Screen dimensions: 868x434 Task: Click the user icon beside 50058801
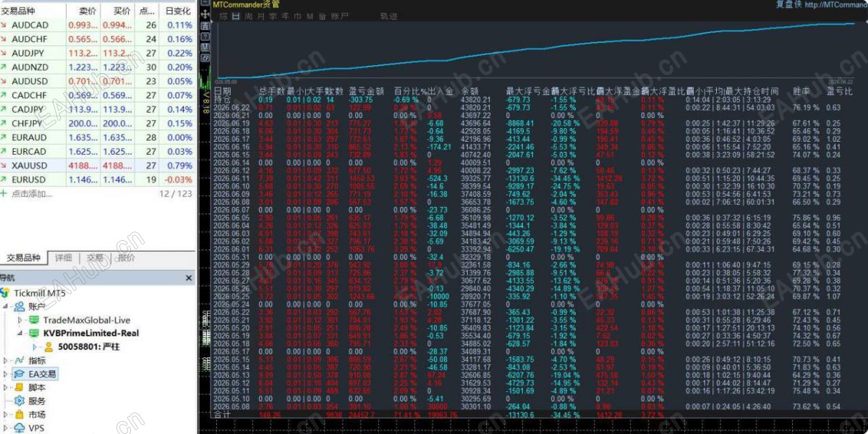[49, 346]
